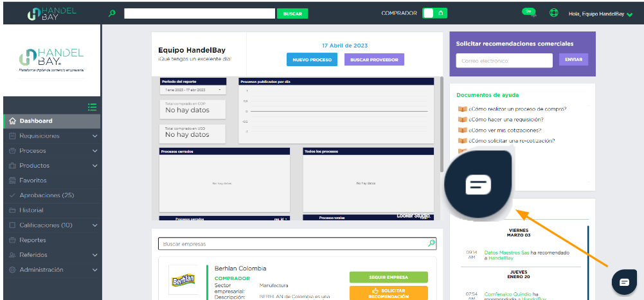Open the Periodo del reporte date dropdown

(x=192, y=89)
